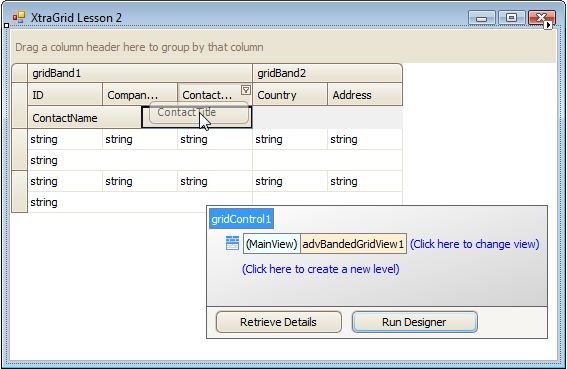The height and width of the screenshot is (369, 567).
Task: Click the Retrieve Details button
Action: (x=279, y=322)
